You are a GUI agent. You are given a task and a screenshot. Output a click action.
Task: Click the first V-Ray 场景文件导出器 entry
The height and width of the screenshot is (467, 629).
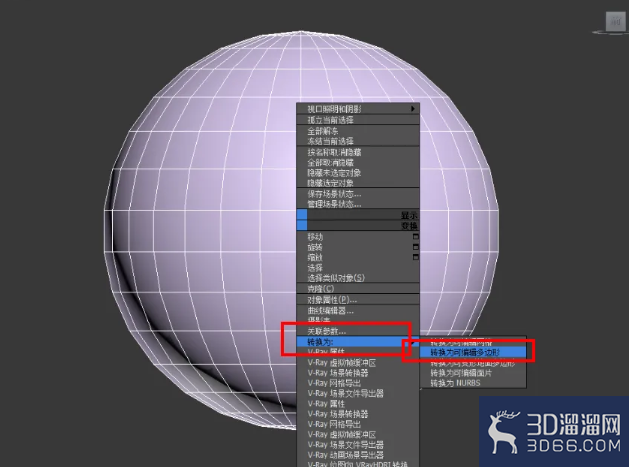(358, 393)
